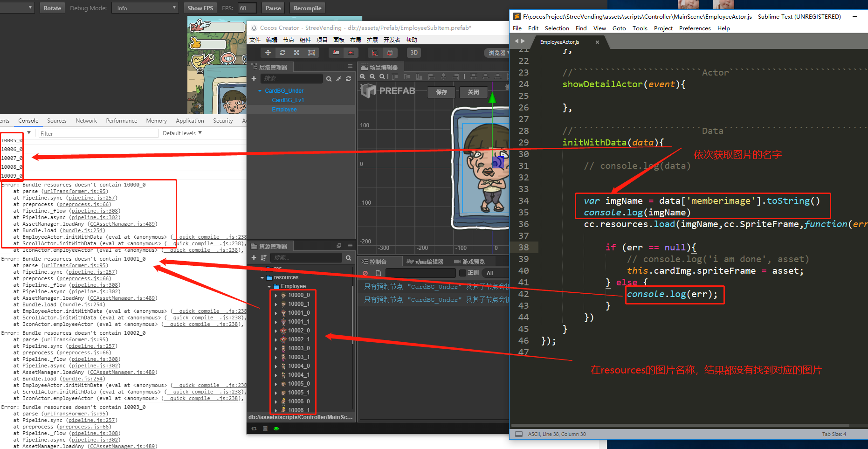Click Tab Size: 4 in status bar

click(834, 434)
